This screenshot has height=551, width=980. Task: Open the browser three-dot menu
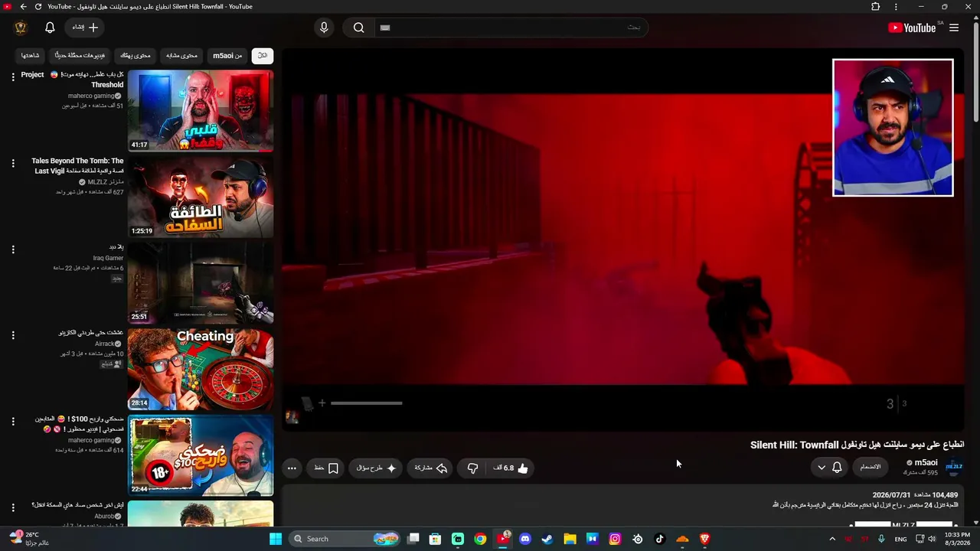tap(896, 6)
